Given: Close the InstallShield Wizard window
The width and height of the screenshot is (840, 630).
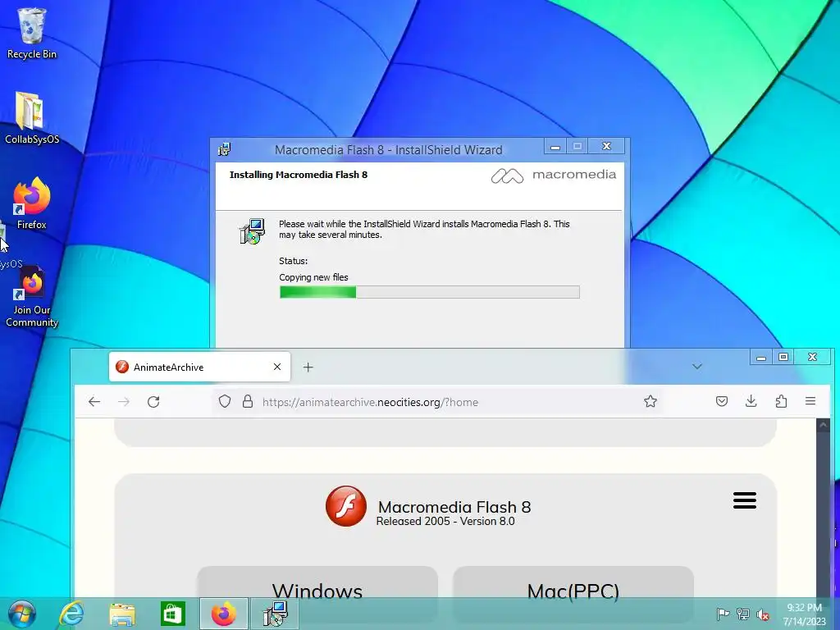Looking at the screenshot, I should tap(606, 146).
